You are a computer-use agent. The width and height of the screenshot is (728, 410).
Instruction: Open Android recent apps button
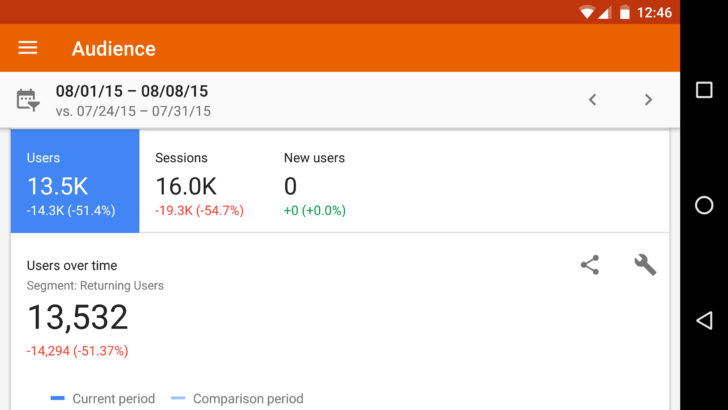point(704,90)
